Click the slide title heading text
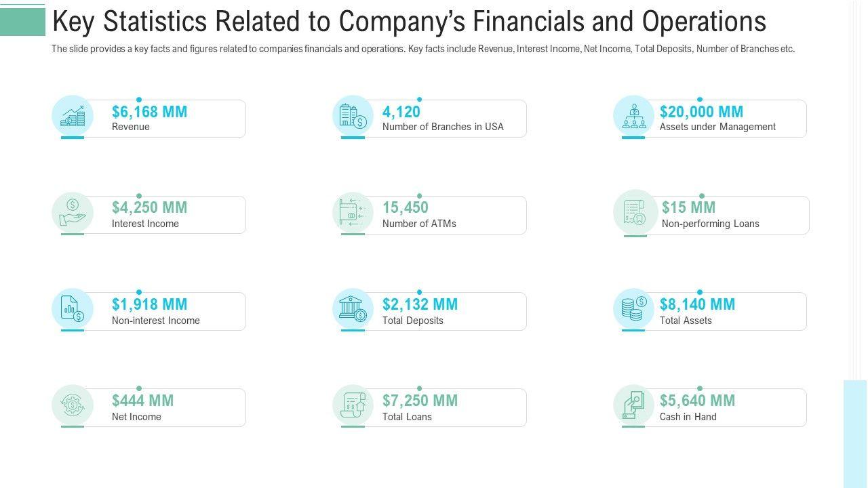Screen dimensions: 868x488 tap(409, 22)
